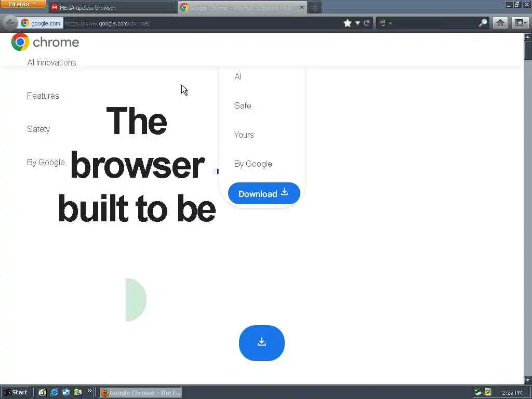532x399 pixels.
Task: Click the blue Download button
Action: (x=264, y=193)
